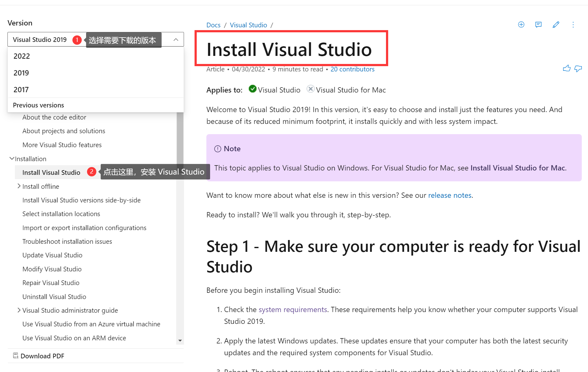Open the system requirements link
This screenshot has height=372, width=588.
click(x=293, y=310)
